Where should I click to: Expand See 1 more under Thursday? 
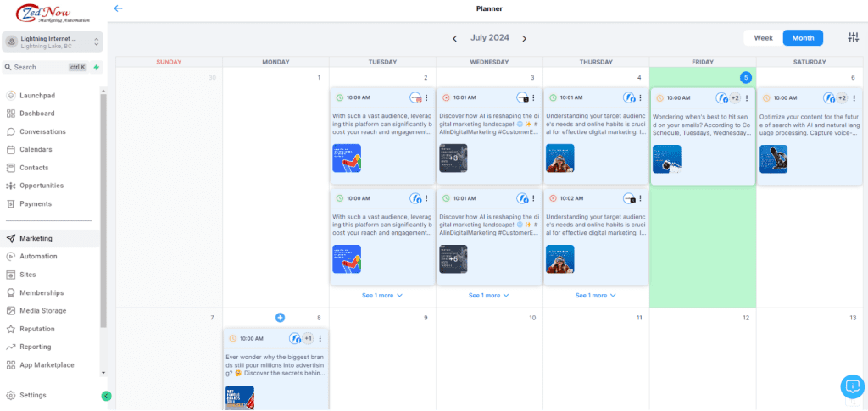click(596, 296)
